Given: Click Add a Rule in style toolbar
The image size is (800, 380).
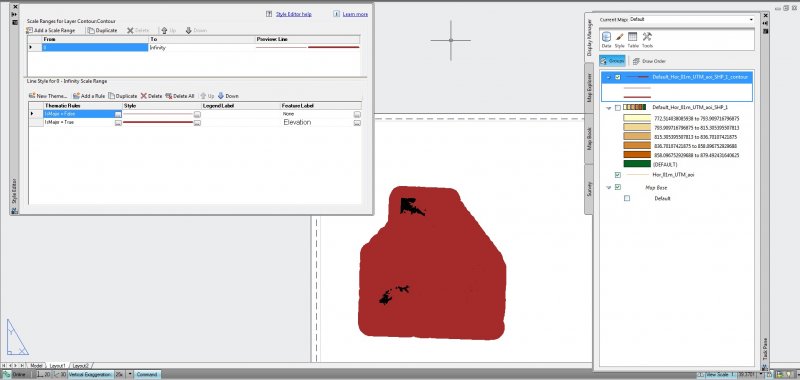Looking at the screenshot, I should click(89, 96).
